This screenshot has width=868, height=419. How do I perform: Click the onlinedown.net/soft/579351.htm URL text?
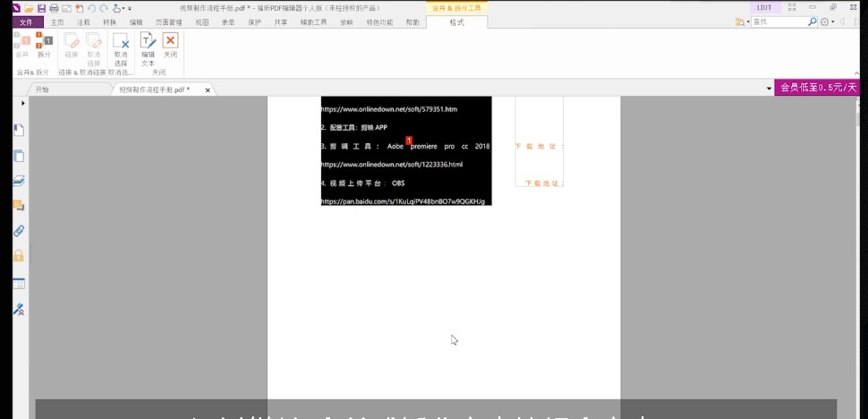point(389,109)
